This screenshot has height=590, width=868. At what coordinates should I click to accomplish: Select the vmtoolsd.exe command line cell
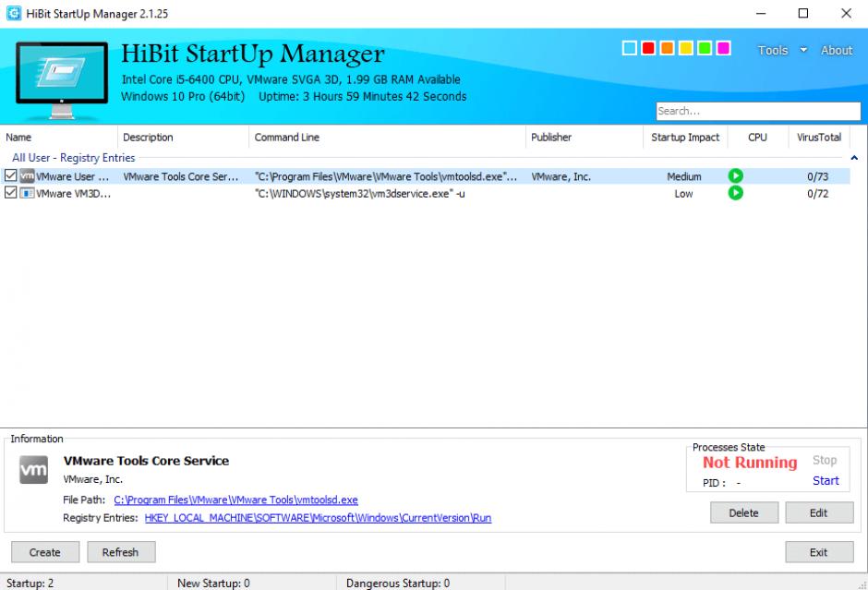click(386, 176)
